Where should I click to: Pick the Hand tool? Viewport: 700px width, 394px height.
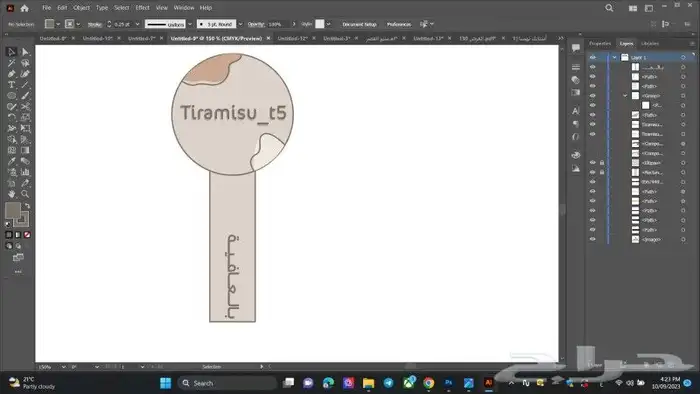point(12,194)
